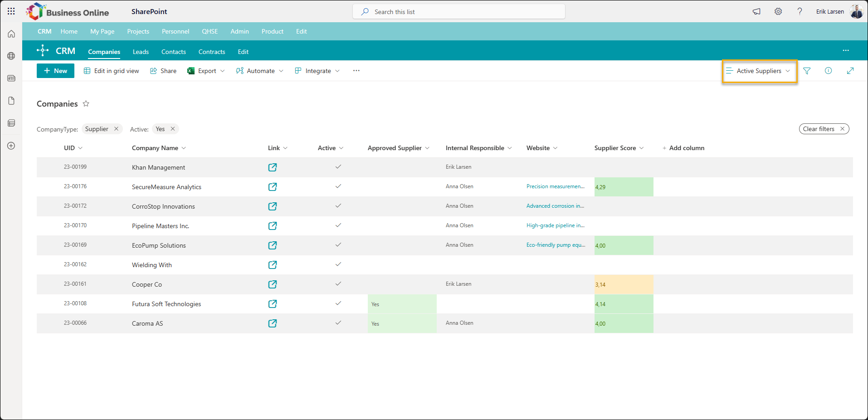The height and width of the screenshot is (420, 868).
Task: Open the app launcher waffle icon
Action: point(11,11)
